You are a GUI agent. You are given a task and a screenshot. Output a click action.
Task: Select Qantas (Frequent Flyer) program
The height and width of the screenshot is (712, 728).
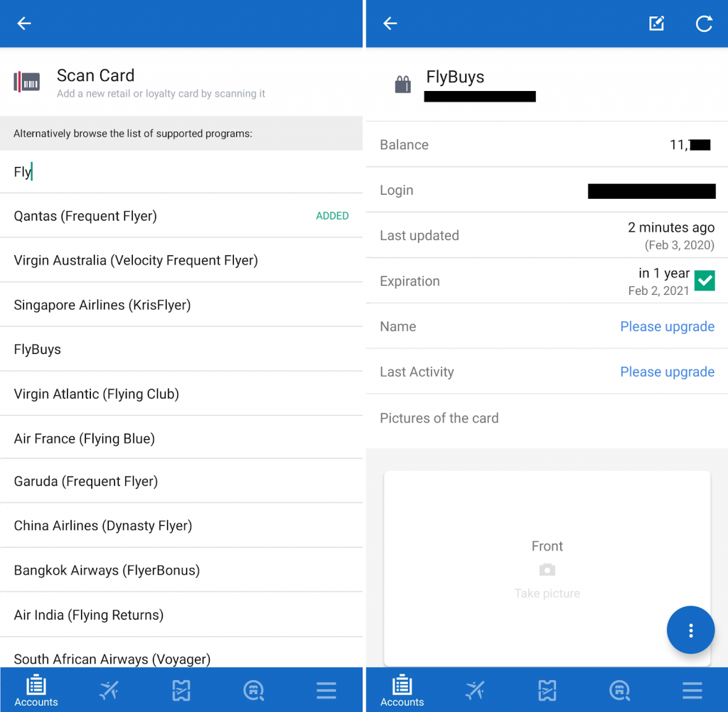coord(181,216)
